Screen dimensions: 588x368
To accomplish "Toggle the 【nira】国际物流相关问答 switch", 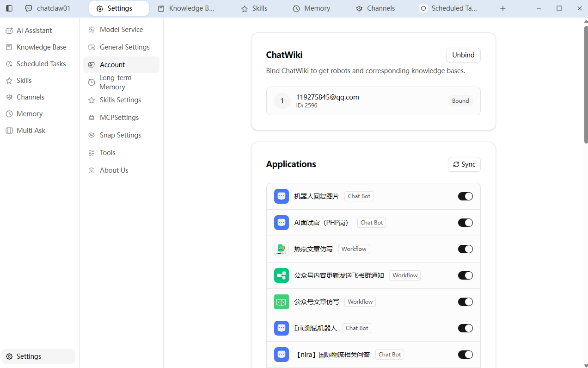I will click(465, 355).
